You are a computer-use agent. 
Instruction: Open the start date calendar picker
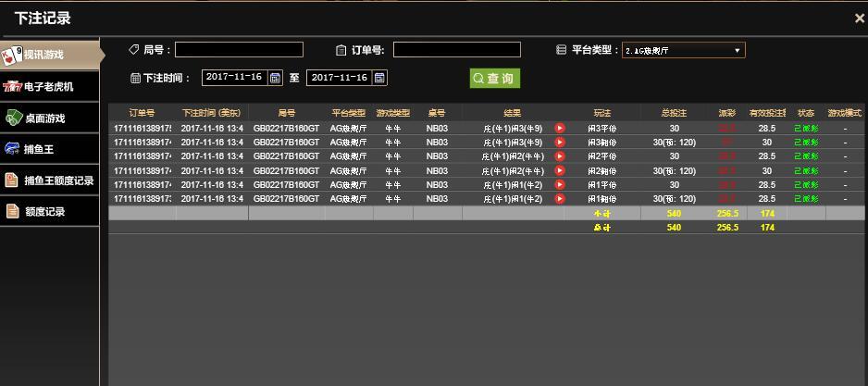pyautogui.click(x=275, y=78)
